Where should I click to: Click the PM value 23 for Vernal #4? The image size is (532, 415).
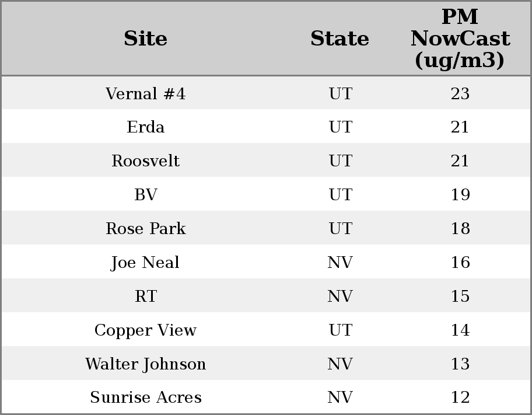[x=460, y=93]
